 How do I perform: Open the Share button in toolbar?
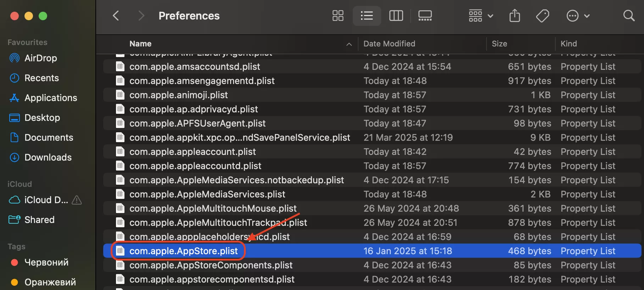click(x=515, y=16)
